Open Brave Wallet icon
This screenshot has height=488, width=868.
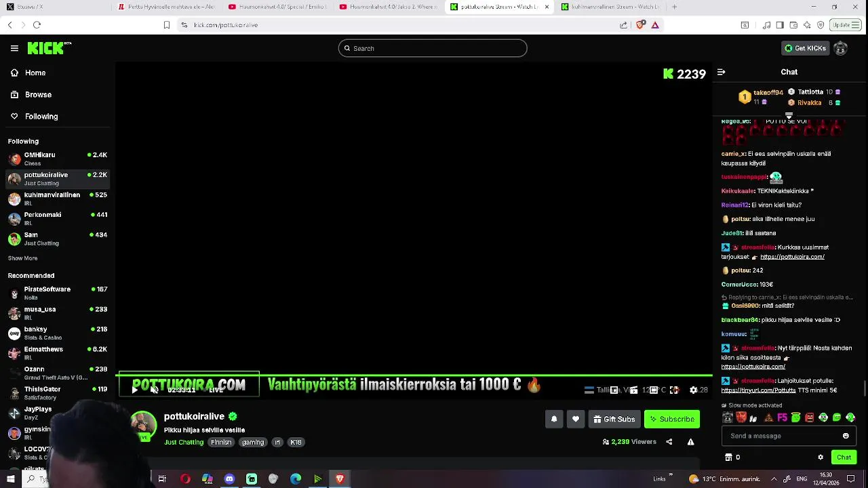click(793, 25)
